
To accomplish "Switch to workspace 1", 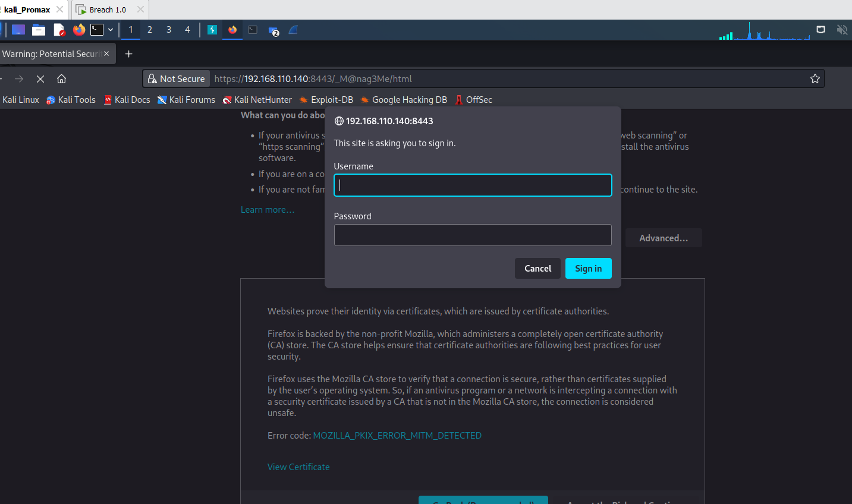I will coord(131,30).
